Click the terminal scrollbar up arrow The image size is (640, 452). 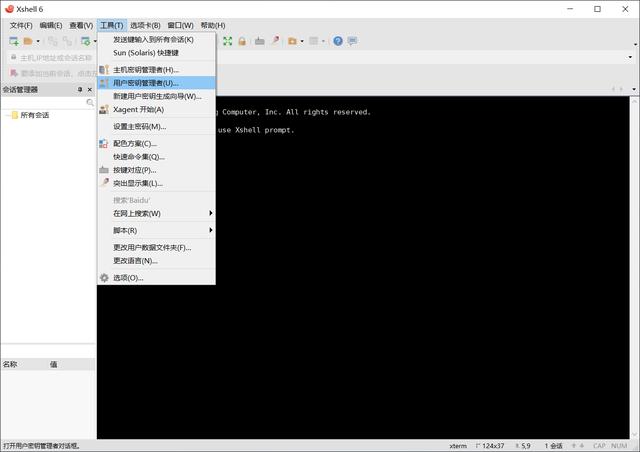(634, 100)
